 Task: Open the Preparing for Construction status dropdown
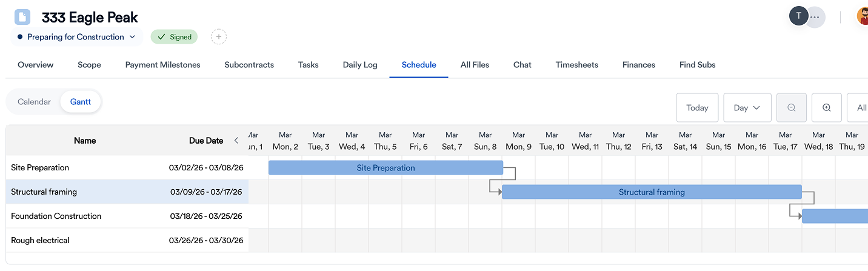(76, 37)
